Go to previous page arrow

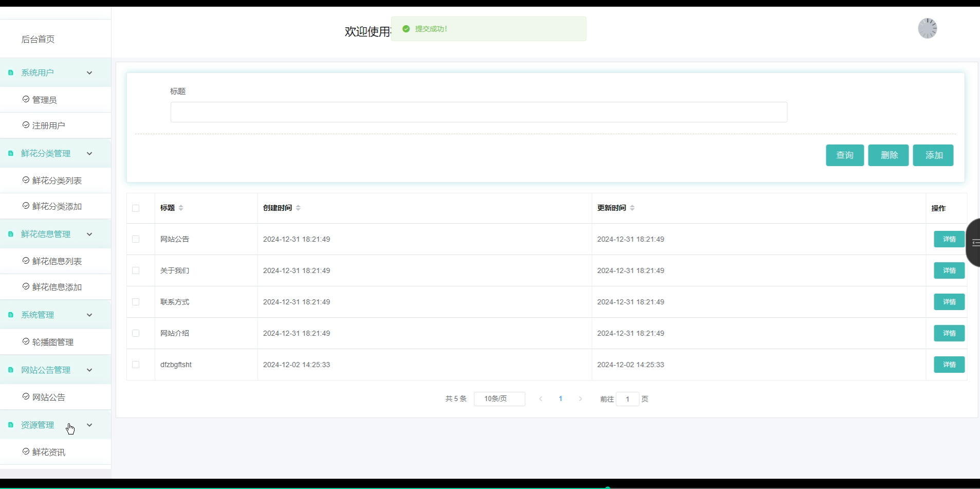click(541, 399)
